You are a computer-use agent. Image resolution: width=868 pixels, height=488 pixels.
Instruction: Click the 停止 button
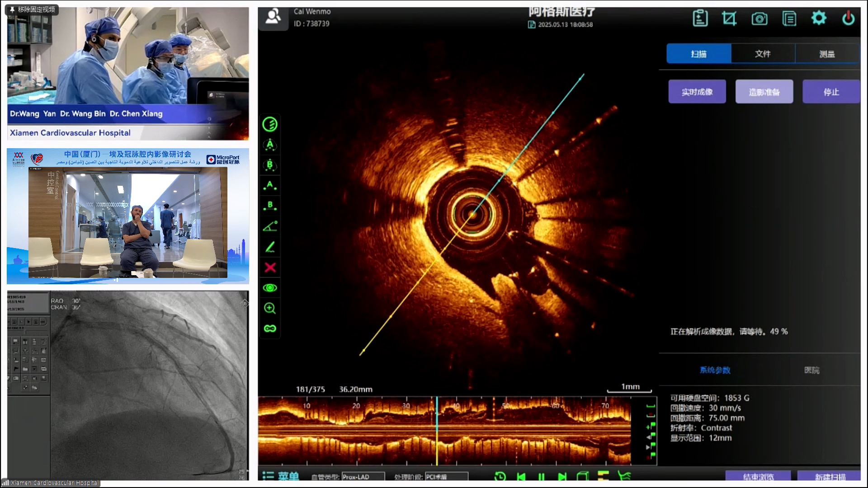(831, 92)
